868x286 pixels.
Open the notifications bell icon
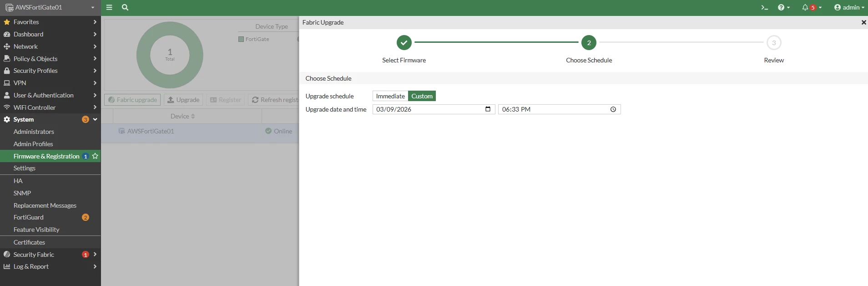click(x=812, y=7)
